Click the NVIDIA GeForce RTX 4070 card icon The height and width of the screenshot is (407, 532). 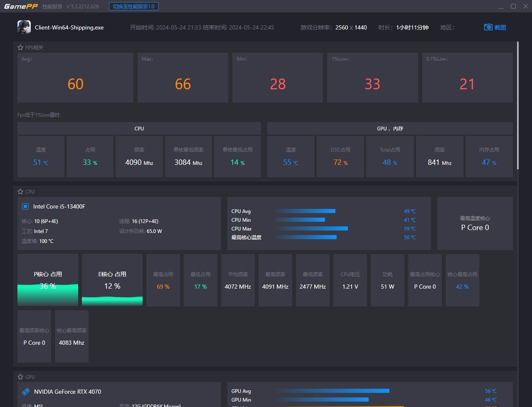click(x=26, y=391)
